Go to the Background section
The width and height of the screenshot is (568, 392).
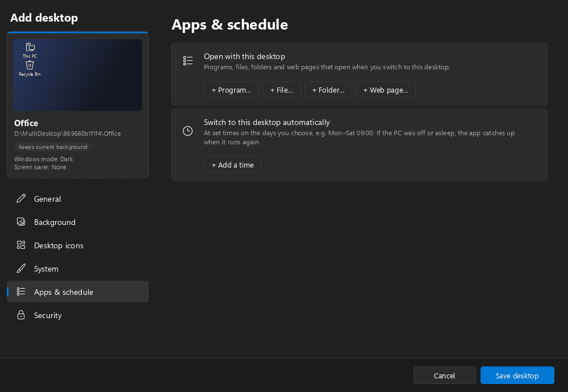point(78,222)
